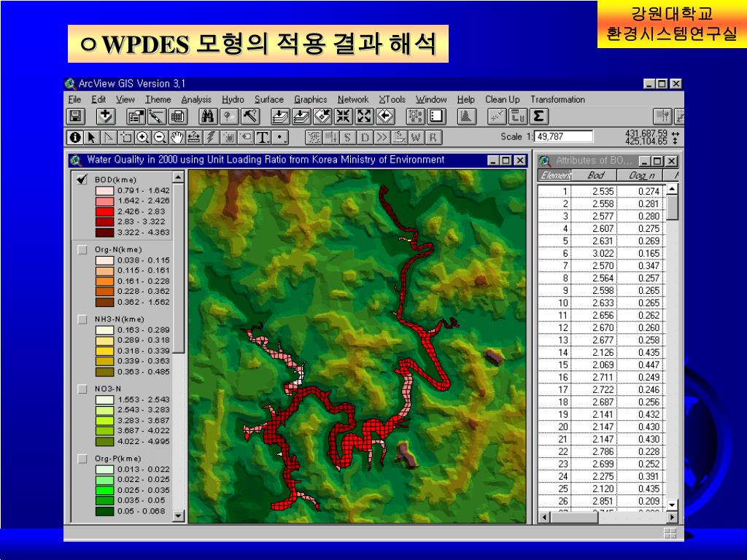Screen dimensions: 747x560
Task: Click the Clean Up menu
Action: coord(502,99)
